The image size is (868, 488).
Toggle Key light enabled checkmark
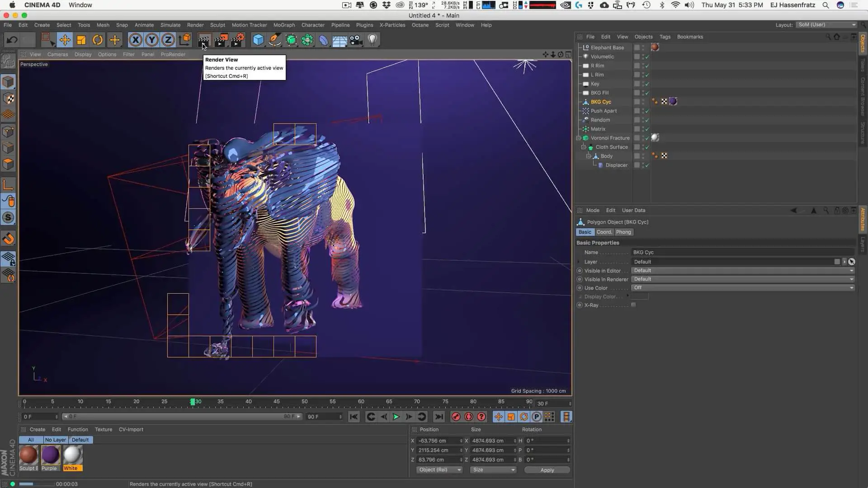[647, 84]
